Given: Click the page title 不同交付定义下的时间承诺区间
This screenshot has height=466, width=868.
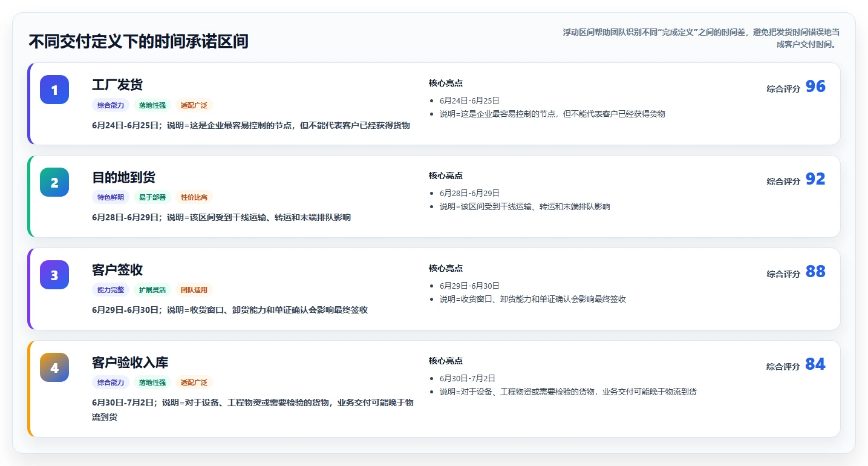Looking at the screenshot, I should pyautogui.click(x=139, y=42).
